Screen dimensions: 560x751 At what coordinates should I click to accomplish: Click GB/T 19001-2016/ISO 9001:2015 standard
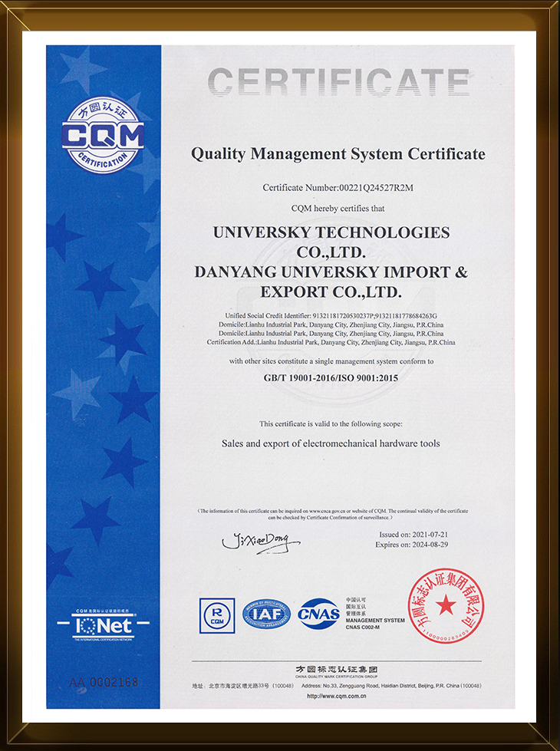(331, 378)
